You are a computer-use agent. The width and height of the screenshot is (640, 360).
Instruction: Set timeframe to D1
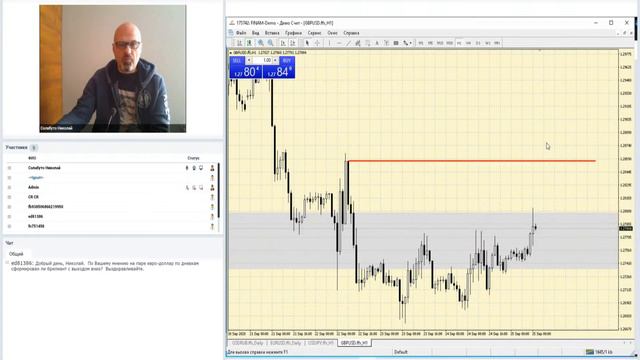click(478, 43)
